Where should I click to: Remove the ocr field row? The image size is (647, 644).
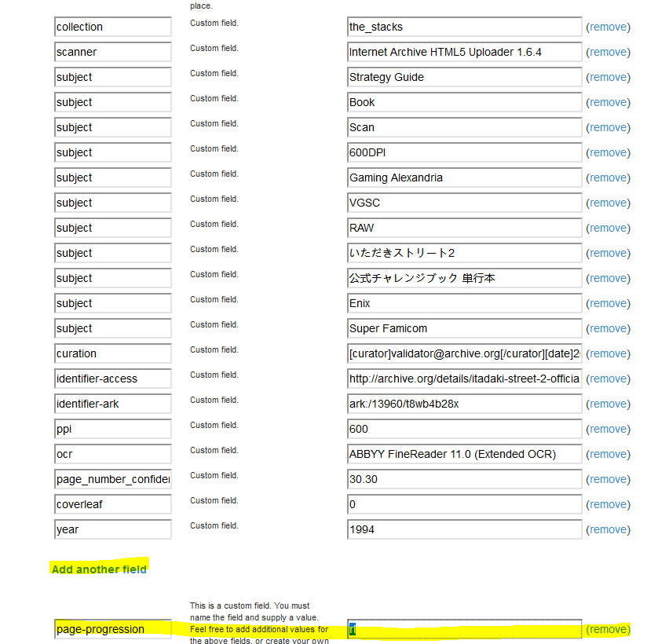[609, 455]
